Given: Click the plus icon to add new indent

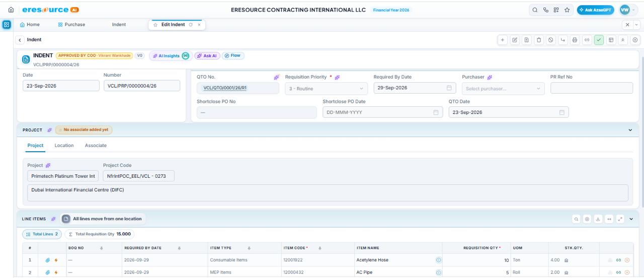Looking at the screenshot, I should coord(503,39).
